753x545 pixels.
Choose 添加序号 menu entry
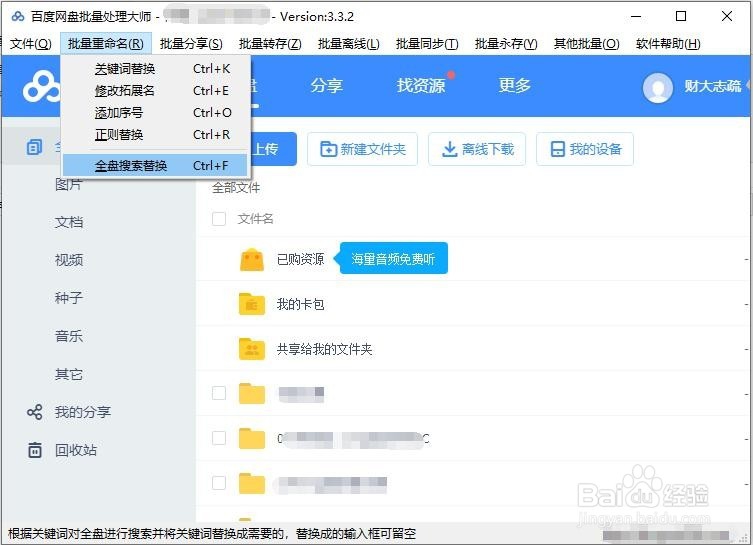(155, 112)
